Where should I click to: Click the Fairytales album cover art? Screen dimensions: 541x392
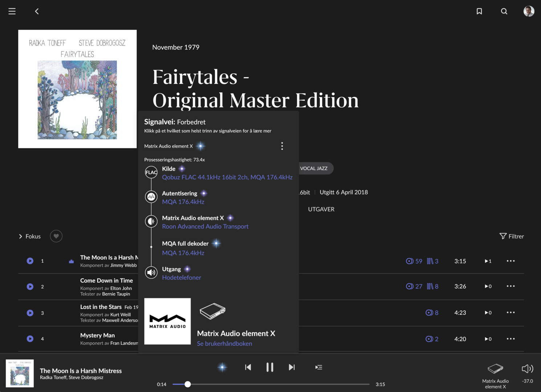77,89
